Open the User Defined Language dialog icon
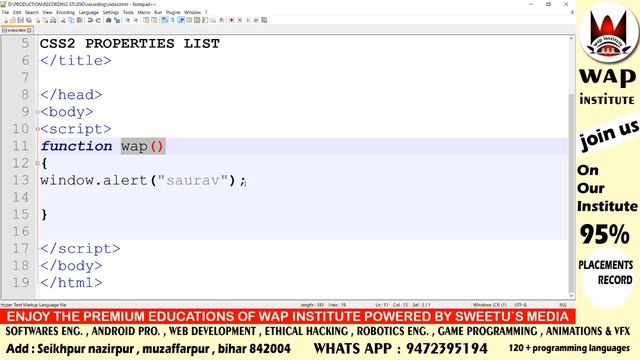 pos(189,20)
